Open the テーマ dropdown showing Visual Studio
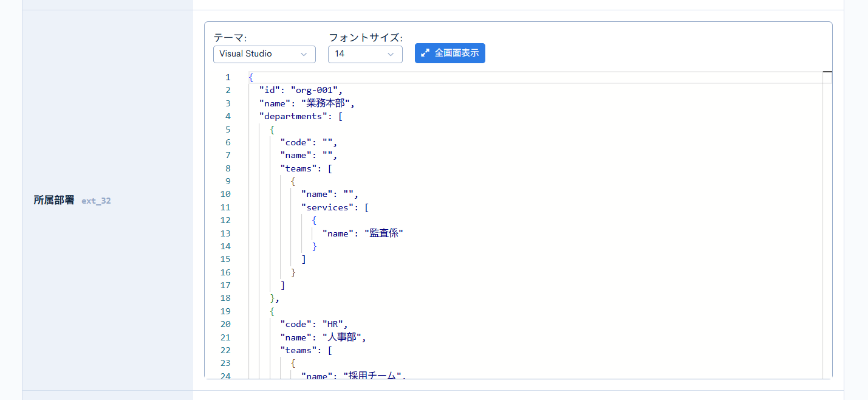The width and height of the screenshot is (868, 400). point(264,54)
